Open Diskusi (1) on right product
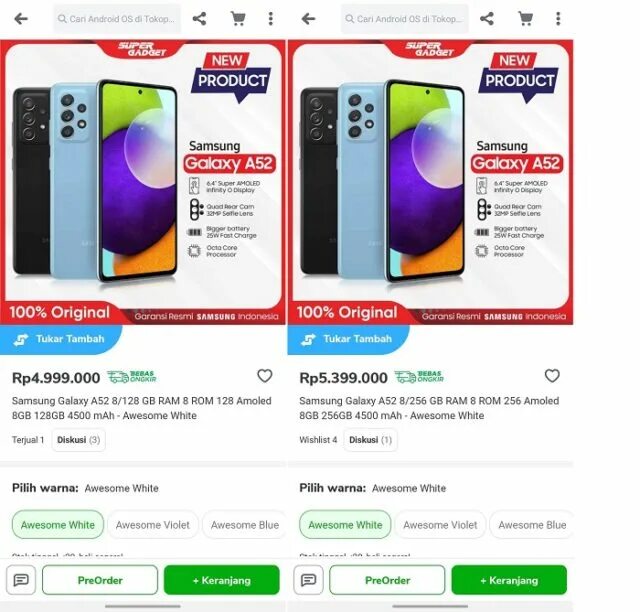Image resolution: width=640 pixels, height=612 pixels. (370, 440)
